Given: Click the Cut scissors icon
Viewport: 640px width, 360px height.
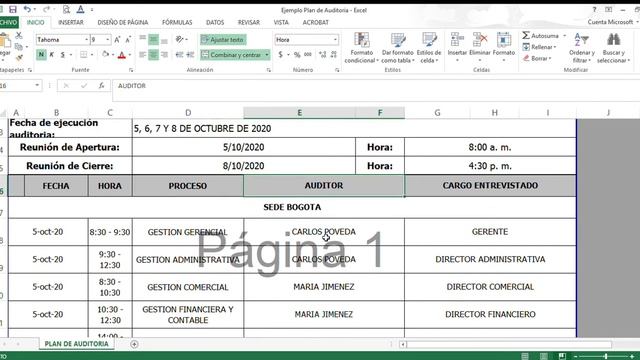Looking at the screenshot, I should (19, 36).
